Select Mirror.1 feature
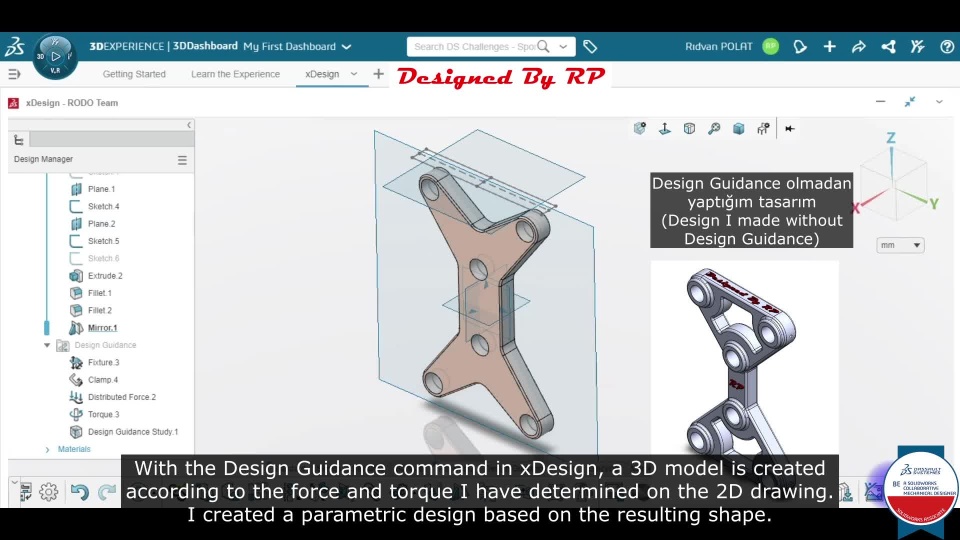 (x=102, y=328)
